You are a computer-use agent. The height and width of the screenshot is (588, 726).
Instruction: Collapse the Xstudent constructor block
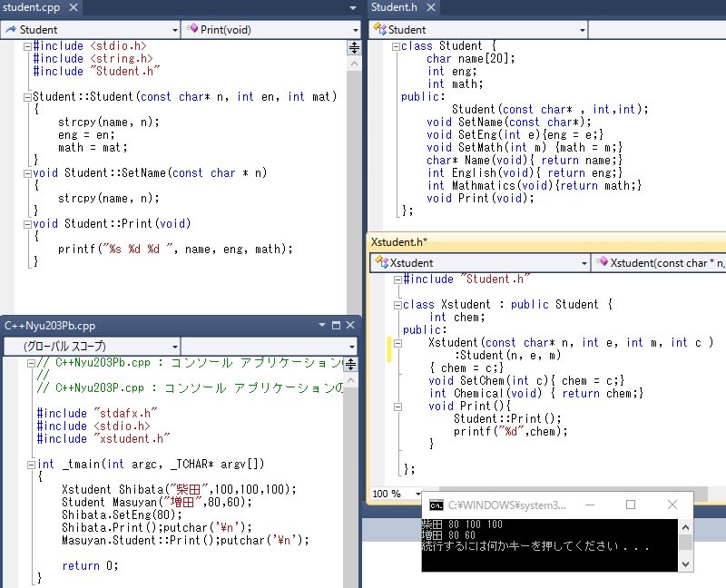(397, 344)
